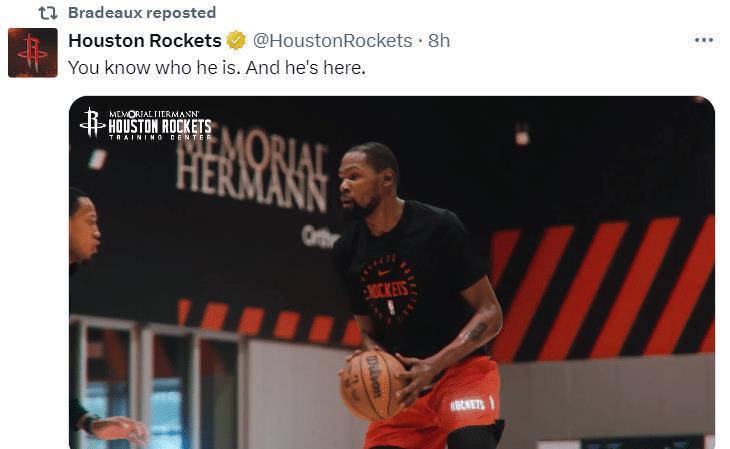The image size is (730, 449).
Task: Open the three-dot more options menu
Action: (703, 41)
